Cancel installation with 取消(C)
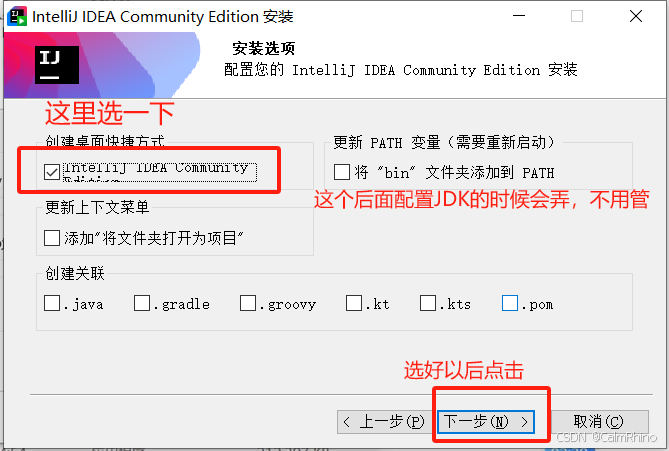The width and height of the screenshot is (669, 451). click(x=599, y=422)
